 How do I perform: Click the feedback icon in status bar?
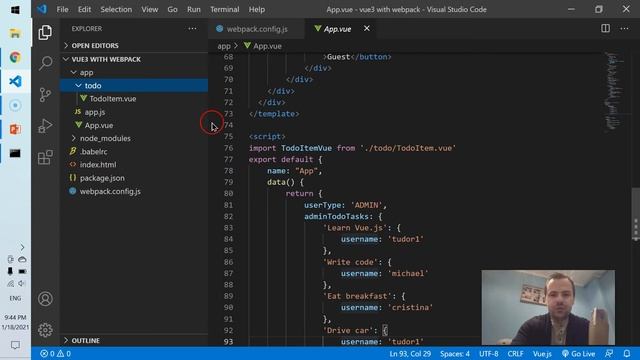click(x=609, y=353)
